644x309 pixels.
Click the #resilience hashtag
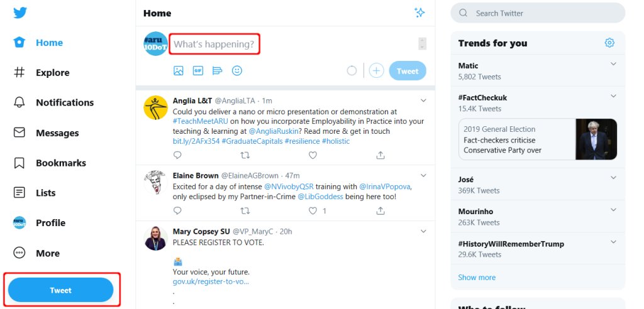302,141
